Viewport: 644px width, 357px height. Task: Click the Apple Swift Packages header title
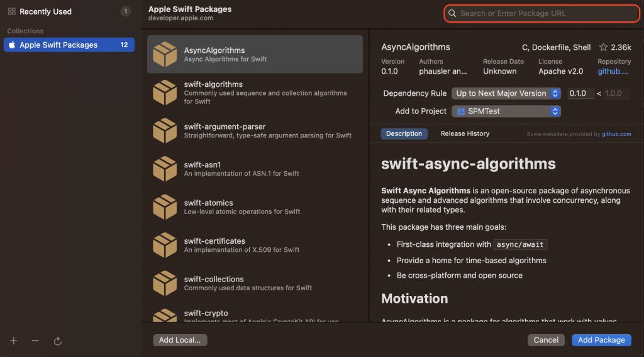coord(190,9)
